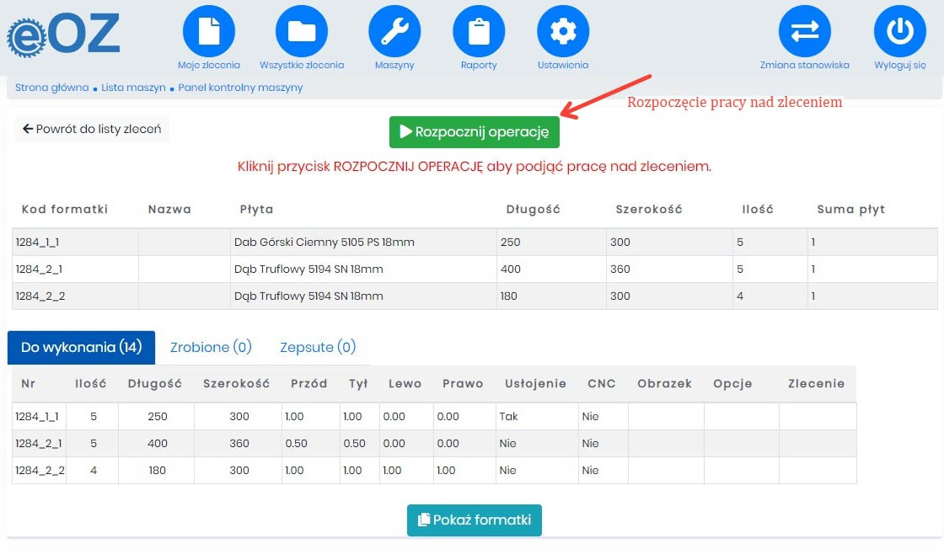The width and height of the screenshot is (944, 560).
Task: Click the Panel kontrolny maszyny breadcrumb
Action: tap(240, 88)
